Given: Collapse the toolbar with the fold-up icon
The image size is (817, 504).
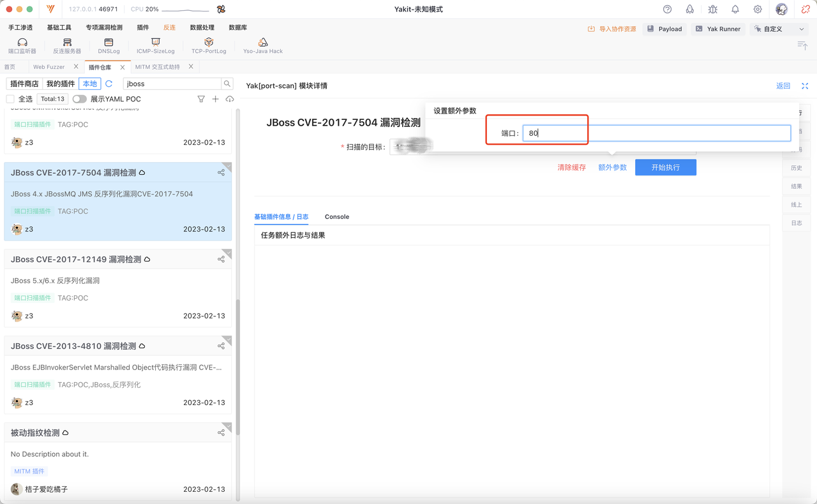Looking at the screenshot, I should pos(802,45).
